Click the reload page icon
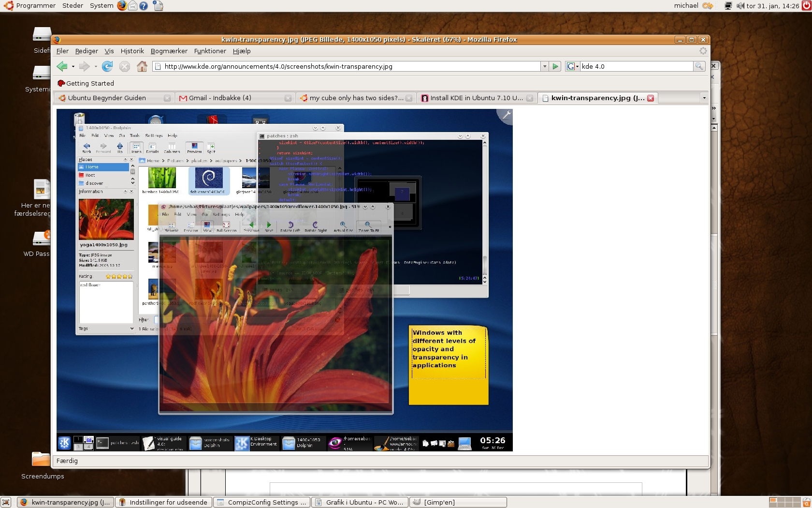Screen dimensions: 812x508 click(107, 66)
